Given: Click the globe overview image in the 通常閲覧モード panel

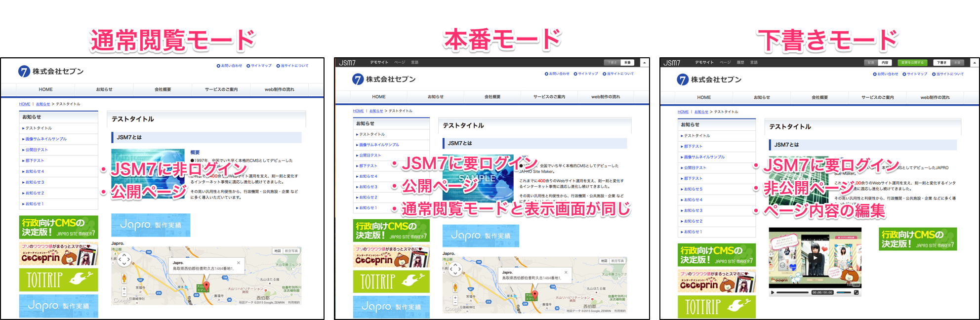Looking at the screenshot, I should (148, 173).
